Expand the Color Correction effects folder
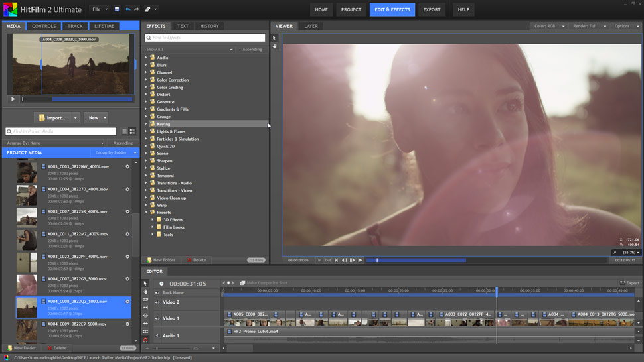Viewport: 644px width, 362px height. 146,80
